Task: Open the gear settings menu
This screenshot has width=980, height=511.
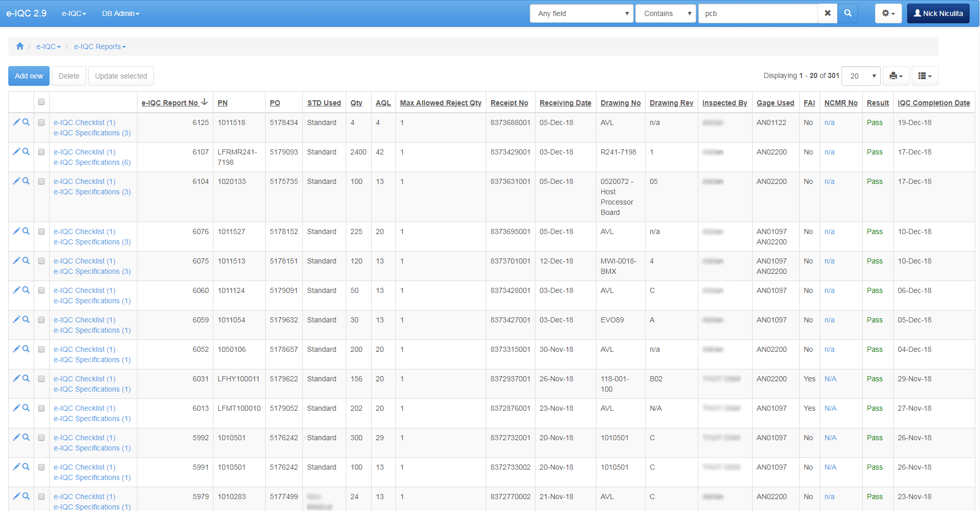Action: point(888,13)
